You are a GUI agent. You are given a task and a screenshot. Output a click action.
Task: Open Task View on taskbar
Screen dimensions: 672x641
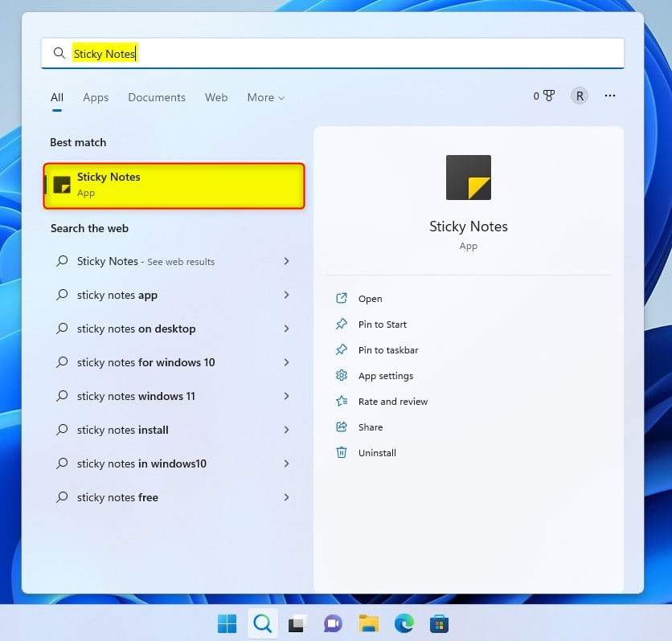[298, 623]
